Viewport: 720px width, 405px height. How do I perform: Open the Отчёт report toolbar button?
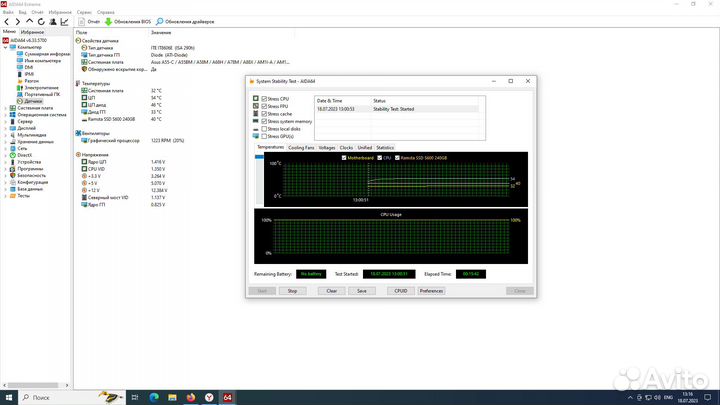tap(89, 22)
